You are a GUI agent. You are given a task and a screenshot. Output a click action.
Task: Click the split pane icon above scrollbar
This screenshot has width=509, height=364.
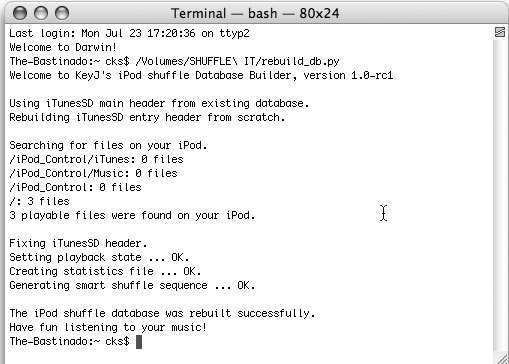(500, 32)
